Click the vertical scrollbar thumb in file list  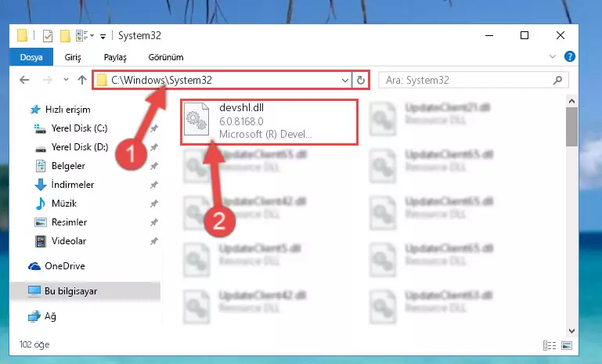[x=571, y=127]
